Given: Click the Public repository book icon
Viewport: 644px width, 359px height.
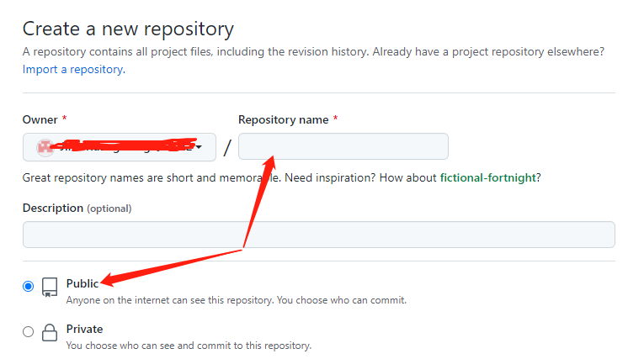Looking at the screenshot, I should [x=50, y=288].
